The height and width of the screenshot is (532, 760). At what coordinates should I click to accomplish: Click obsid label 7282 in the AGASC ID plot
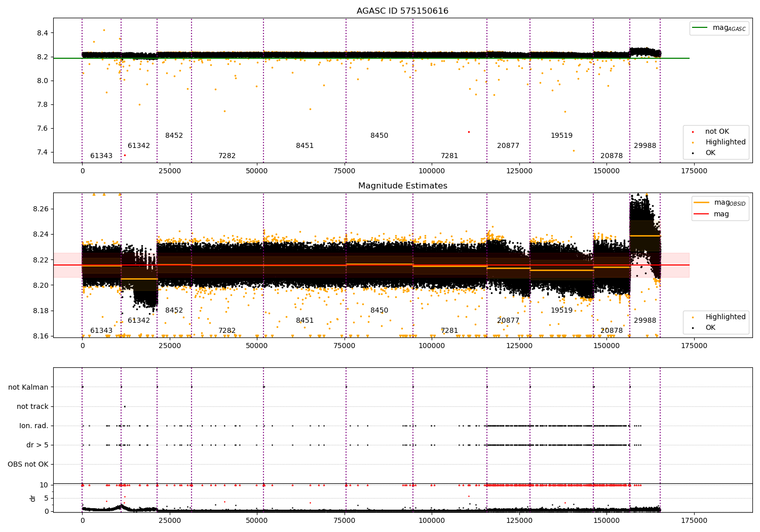coord(227,156)
